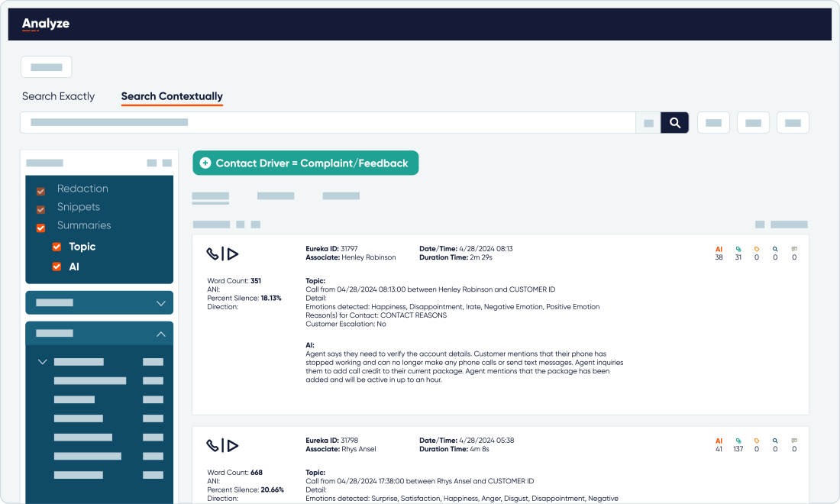Expand the tree item in the bottom sidebar panel
Image resolution: width=840 pixels, height=504 pixels.
tap(43, 361)
